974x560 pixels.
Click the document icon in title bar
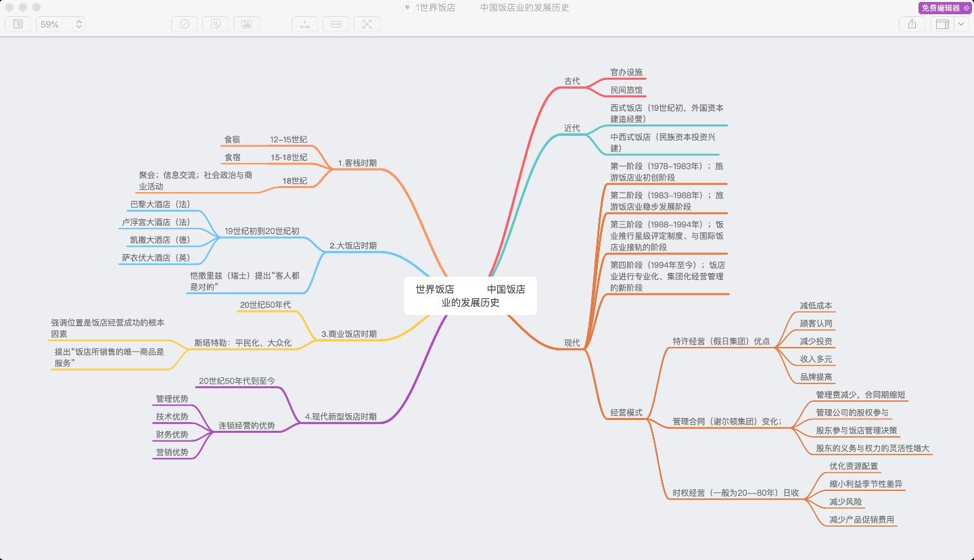click(x=407, y=8)
